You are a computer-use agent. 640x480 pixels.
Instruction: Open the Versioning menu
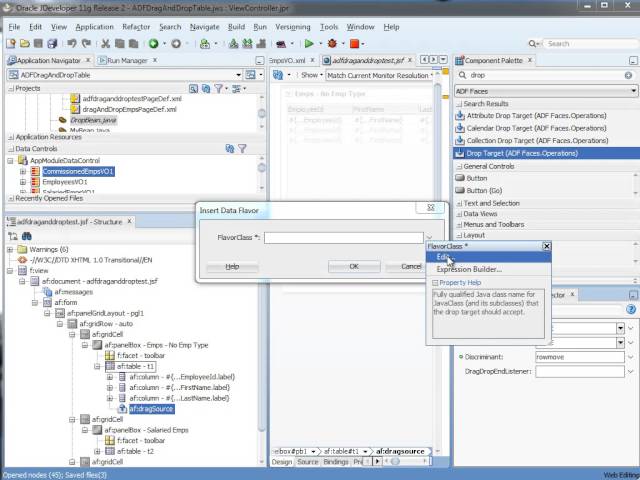[x=293, y=27]
